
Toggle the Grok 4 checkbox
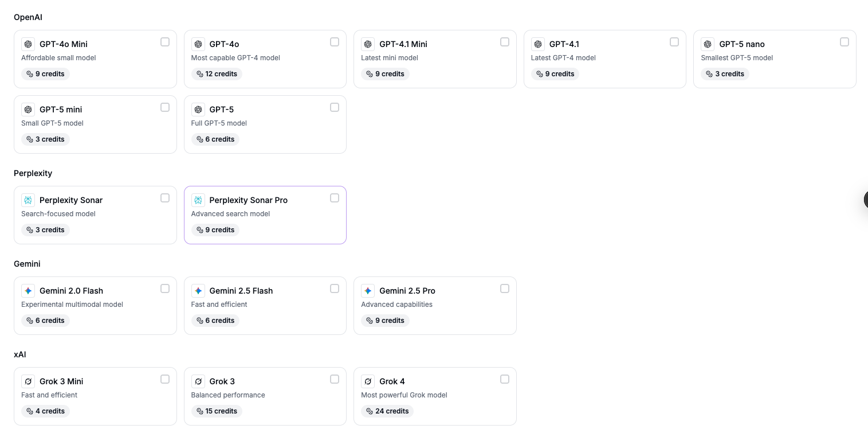[505, 379]
